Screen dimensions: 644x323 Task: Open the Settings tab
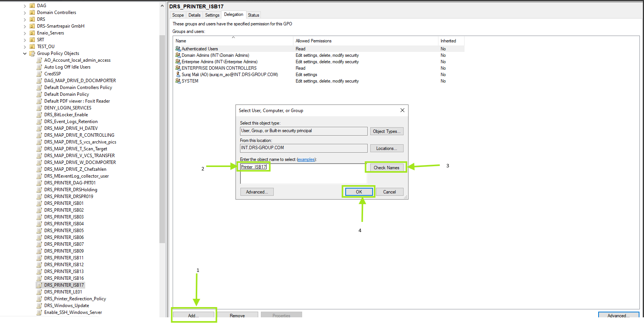pos(212,15)
